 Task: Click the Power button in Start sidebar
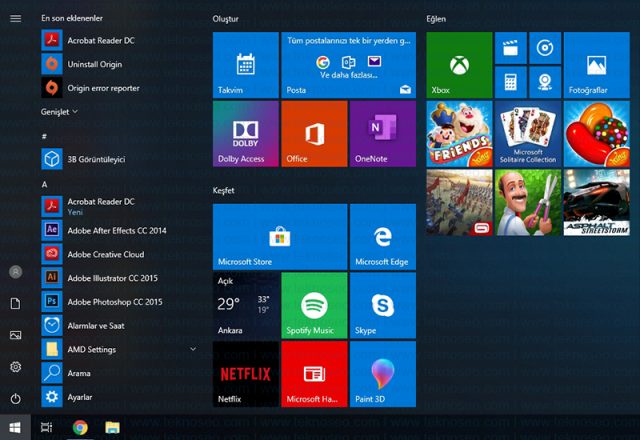16,398
